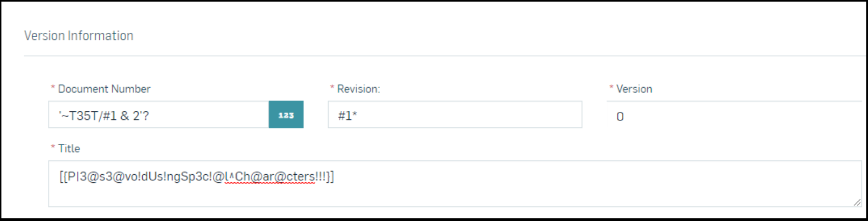Click the '~T35T/#1 & 2'? text
This screenshot has width=868, height=221.
point(104,116)
